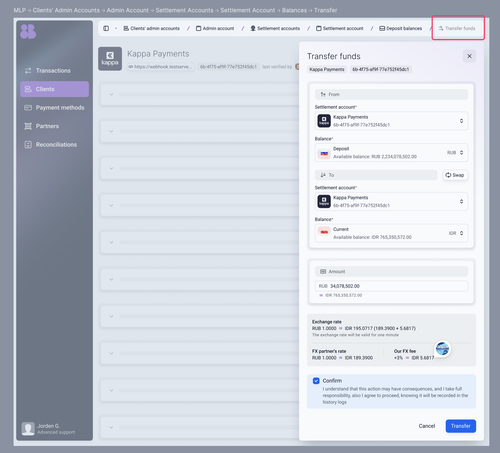The image size is (500, 453).
Task: Expand the third collapsed row chevron
Action: (111, 168)
